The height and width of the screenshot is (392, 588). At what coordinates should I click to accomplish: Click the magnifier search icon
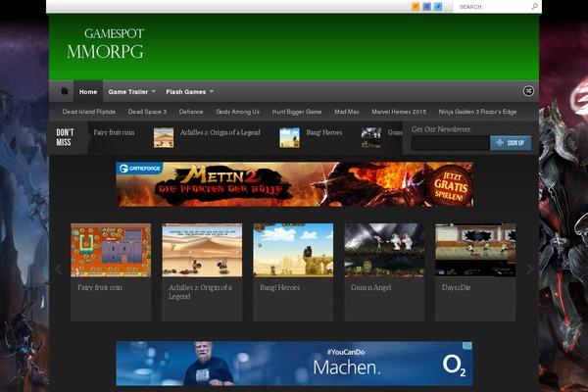coord(535,7)
